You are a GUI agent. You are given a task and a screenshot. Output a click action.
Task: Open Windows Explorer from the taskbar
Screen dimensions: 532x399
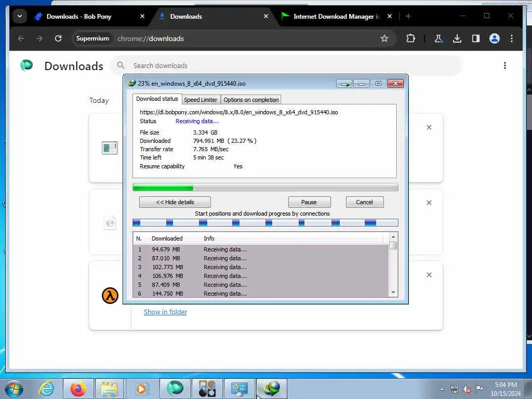pos(109,389)
